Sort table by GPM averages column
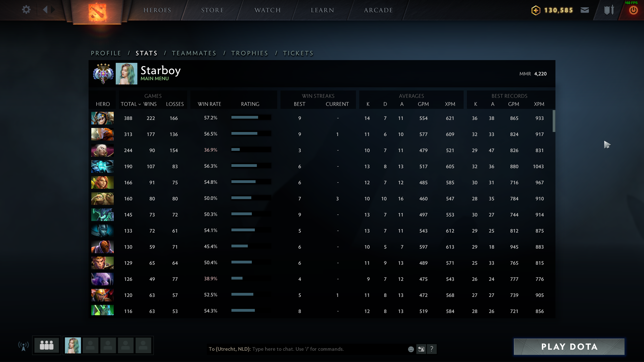The image size is (644, 362). (x=423, y=104)
